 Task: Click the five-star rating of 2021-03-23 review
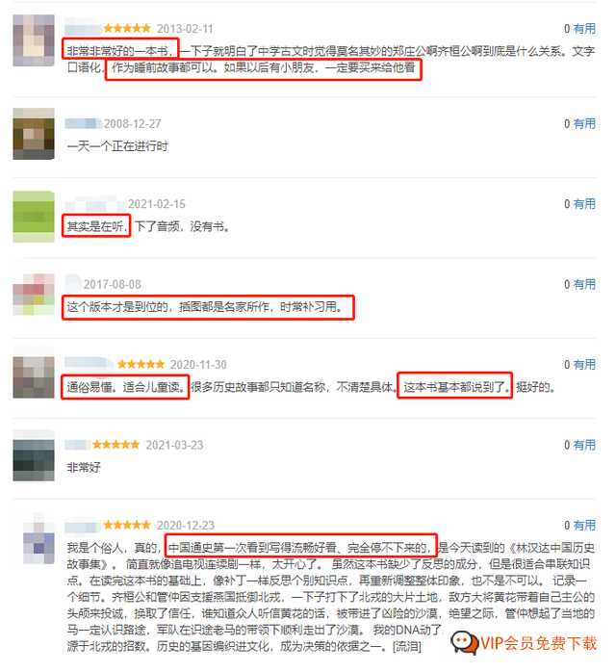(x=116, y=445)
